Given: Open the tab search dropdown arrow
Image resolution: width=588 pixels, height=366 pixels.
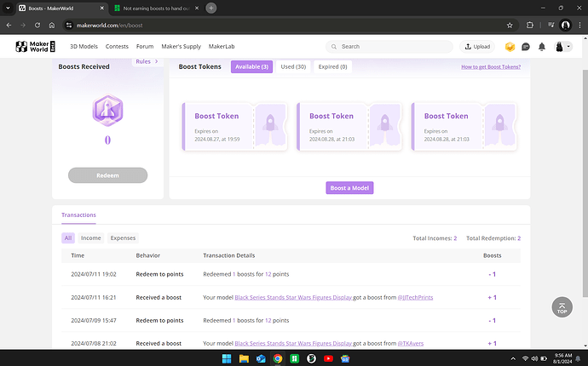Looking at the screenshot, I should coord(8,8).
